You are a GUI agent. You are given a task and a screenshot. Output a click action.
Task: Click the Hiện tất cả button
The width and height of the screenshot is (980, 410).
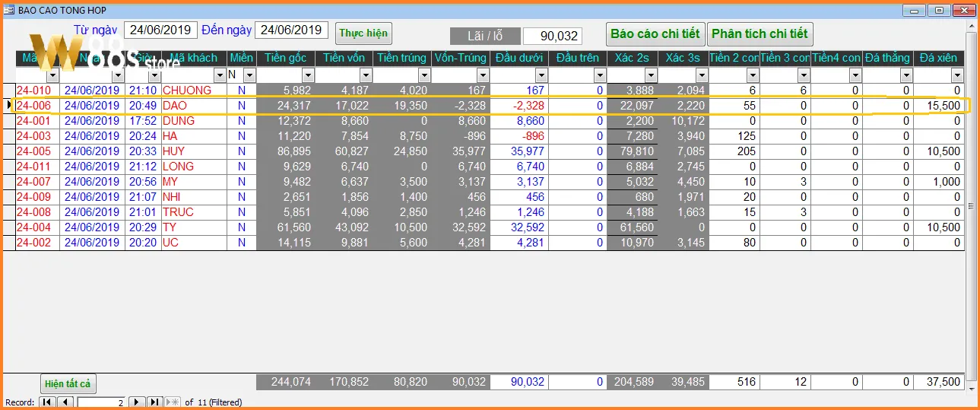click(x=68, y=383)
